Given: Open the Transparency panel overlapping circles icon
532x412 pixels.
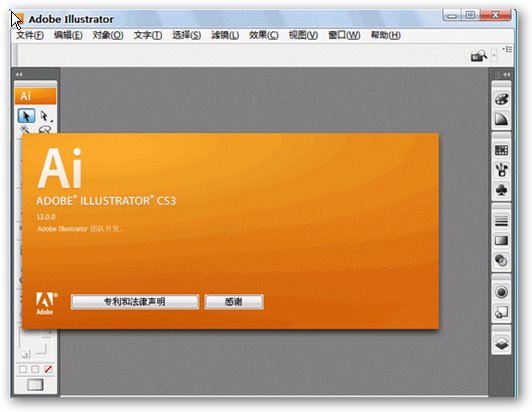Looking at the screenshot, I should coord(501,260).
